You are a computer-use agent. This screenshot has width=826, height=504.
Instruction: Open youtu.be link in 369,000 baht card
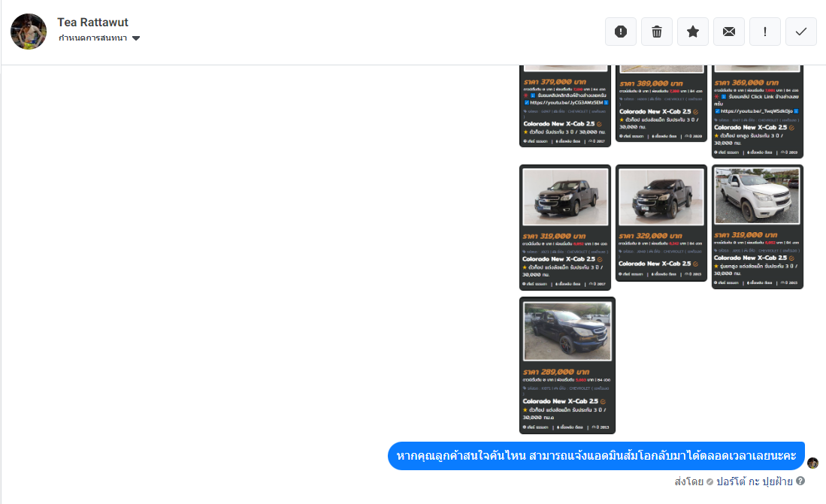pos(756,111)
